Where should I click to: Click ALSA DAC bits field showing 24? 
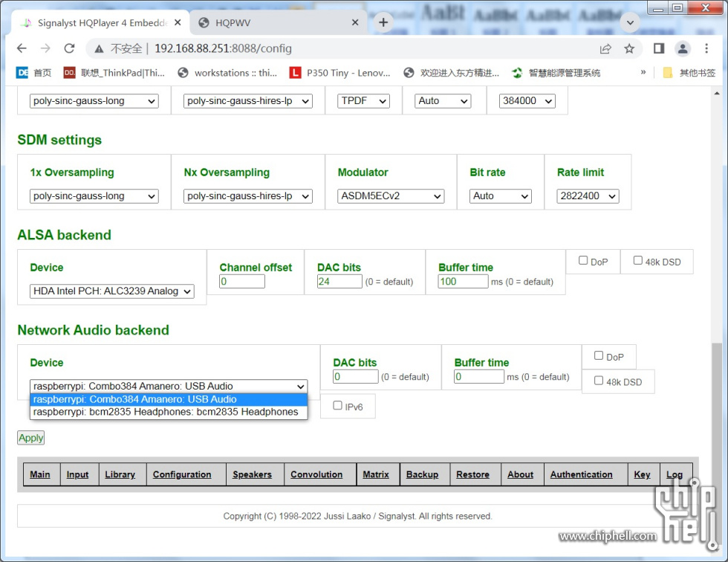tap(339, 282)
